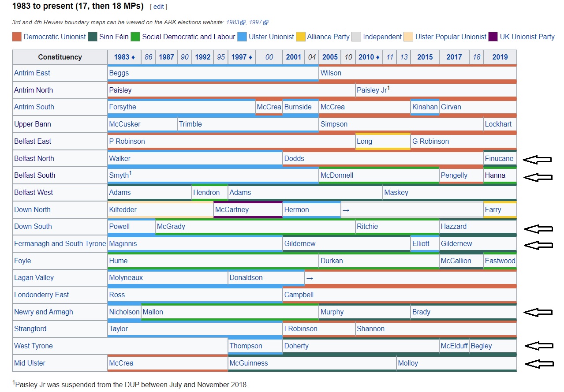Image resolution: width=564 pixels, height=392 pixels.
Task: Select the 2005 election column header
Action: [x=330, y=57]
